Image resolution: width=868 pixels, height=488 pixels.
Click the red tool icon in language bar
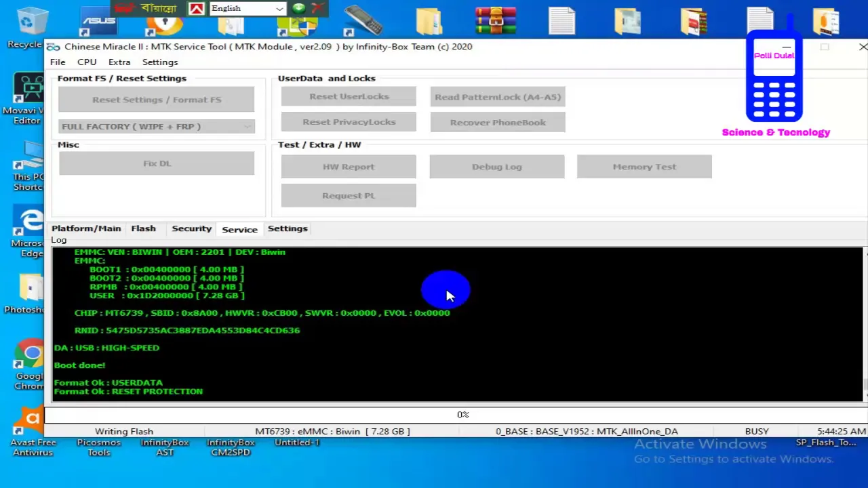(x=316, y=8)
